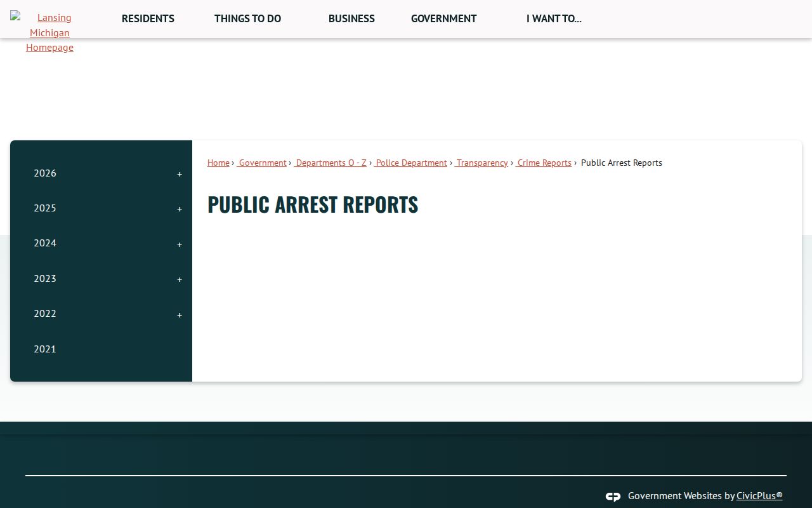Viewport: 812px width, 508px height.
Task: Open Crime Reports breadcrumb link
Action: 544,163
